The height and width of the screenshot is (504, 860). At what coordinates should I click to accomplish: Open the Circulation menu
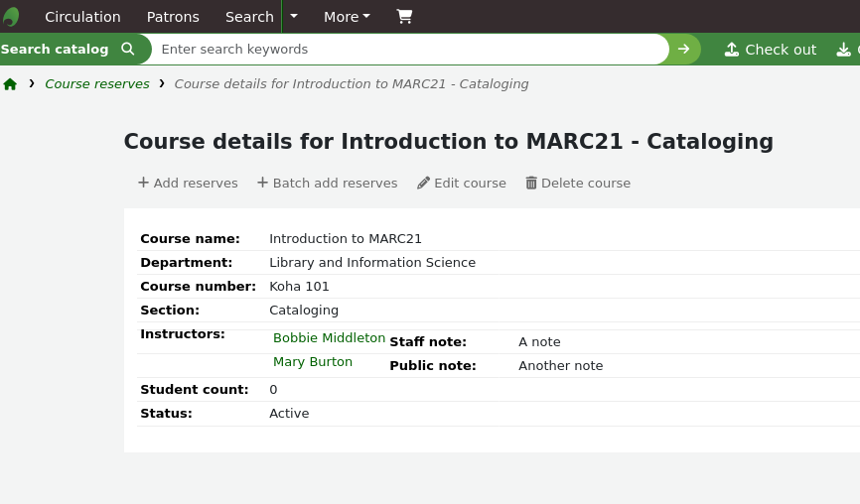click(82, 17)
